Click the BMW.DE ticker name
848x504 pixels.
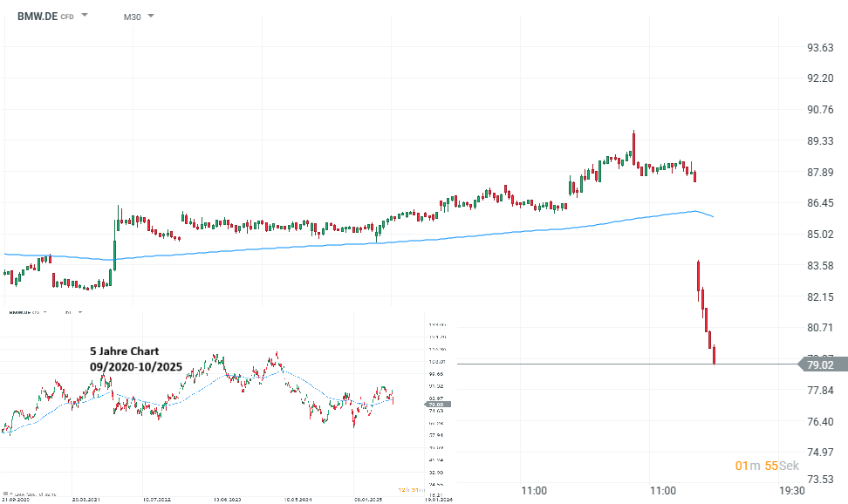[x=37, y=16]
